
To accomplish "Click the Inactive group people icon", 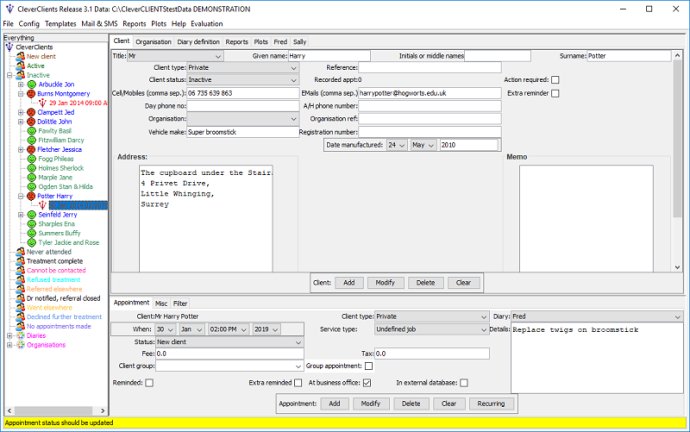I will point(20,75).
